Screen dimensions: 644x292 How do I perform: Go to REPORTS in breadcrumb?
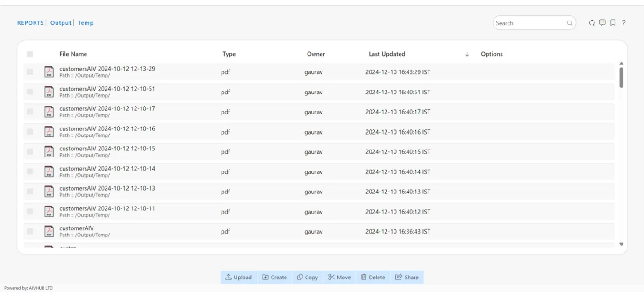(x=30, y=23)
